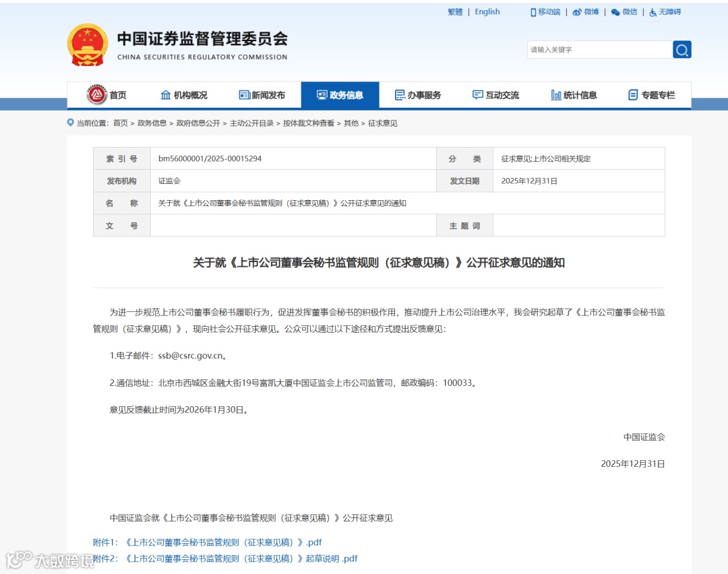The width and height of the screenshot is (728, 574).
Task: Click the red round icon beside 首页
Action: click(96, 95)
